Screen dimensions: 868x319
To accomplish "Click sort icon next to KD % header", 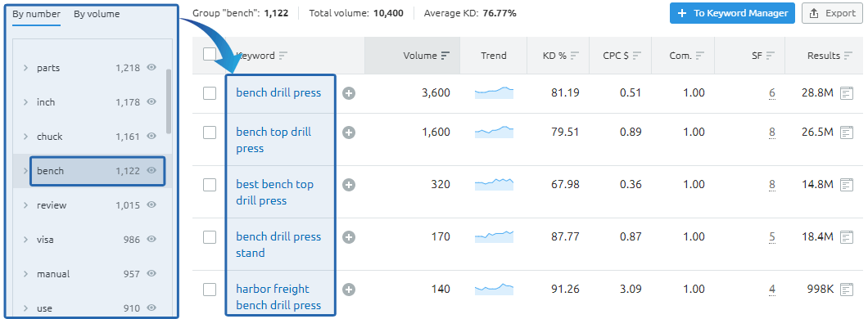I will 575,56.
